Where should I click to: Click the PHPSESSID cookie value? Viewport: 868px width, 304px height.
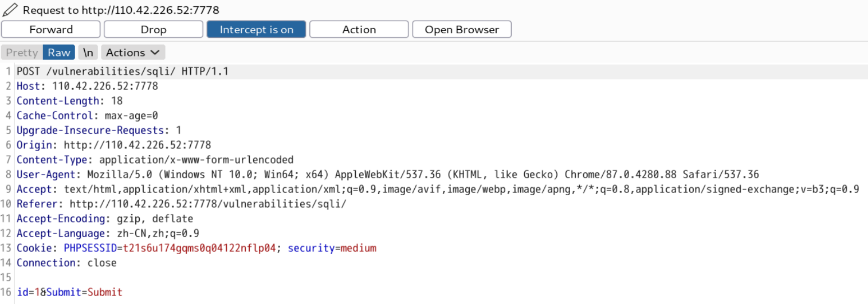(x=199, y=248)
